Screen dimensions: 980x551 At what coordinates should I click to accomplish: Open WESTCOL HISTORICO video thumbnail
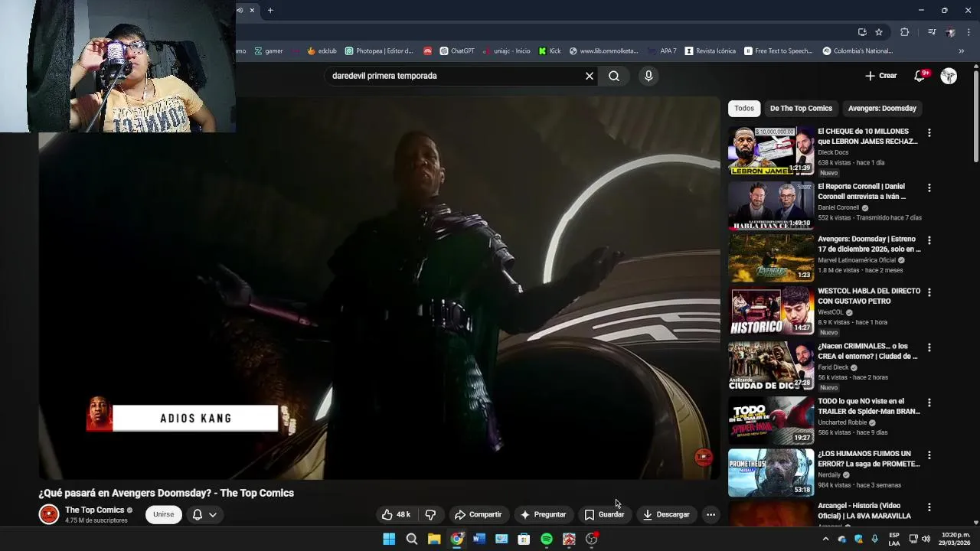(771, 311)
